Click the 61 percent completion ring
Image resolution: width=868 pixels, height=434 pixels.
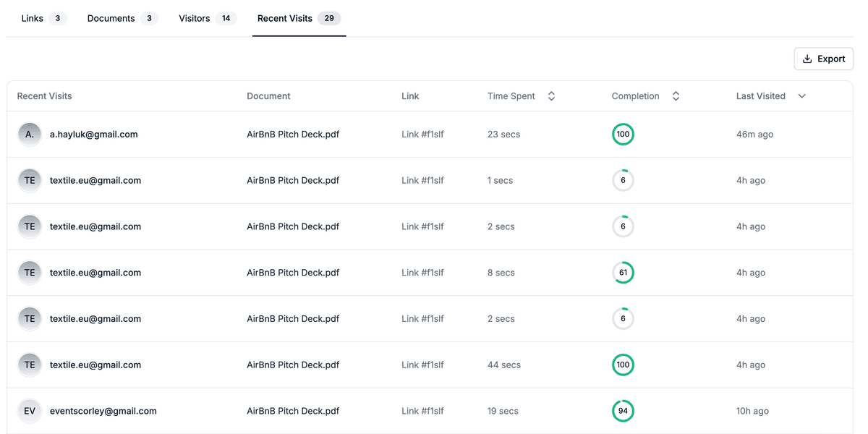(623, 273)
